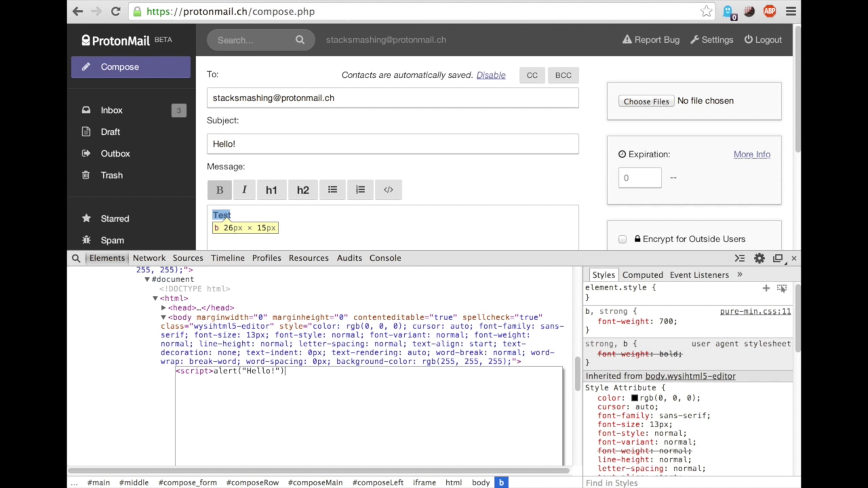Switch to the Audits tab
Image resolution: width=868 pixels, height=488 pixels.
coord(349,258)
